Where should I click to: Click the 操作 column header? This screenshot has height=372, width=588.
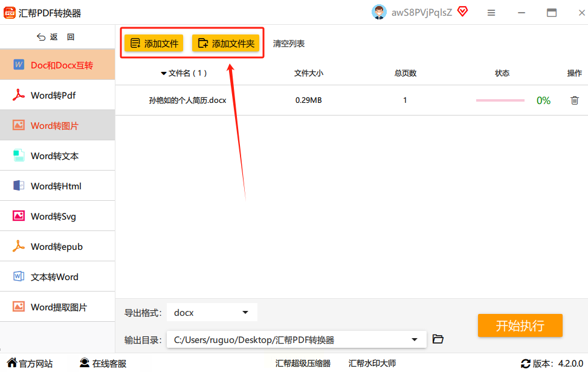(575, 73)
